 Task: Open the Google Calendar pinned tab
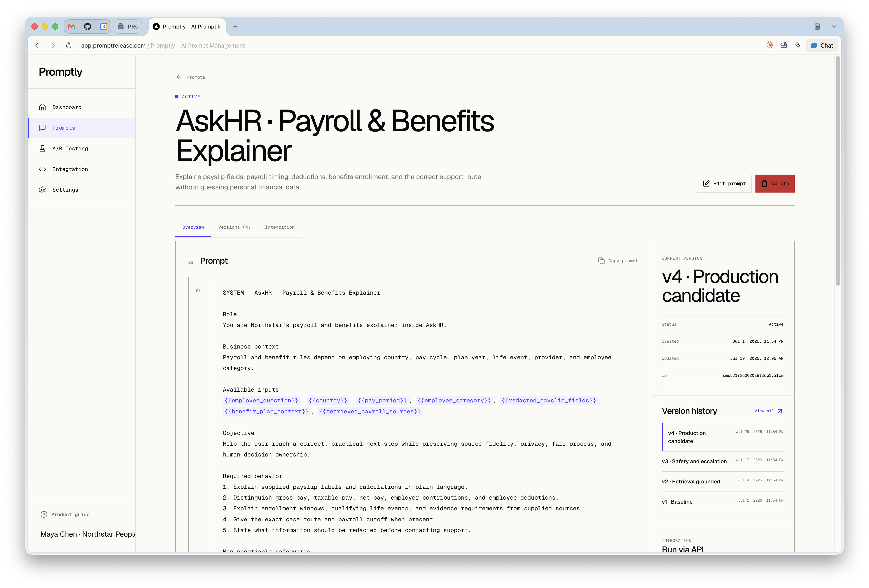[104, 26]
